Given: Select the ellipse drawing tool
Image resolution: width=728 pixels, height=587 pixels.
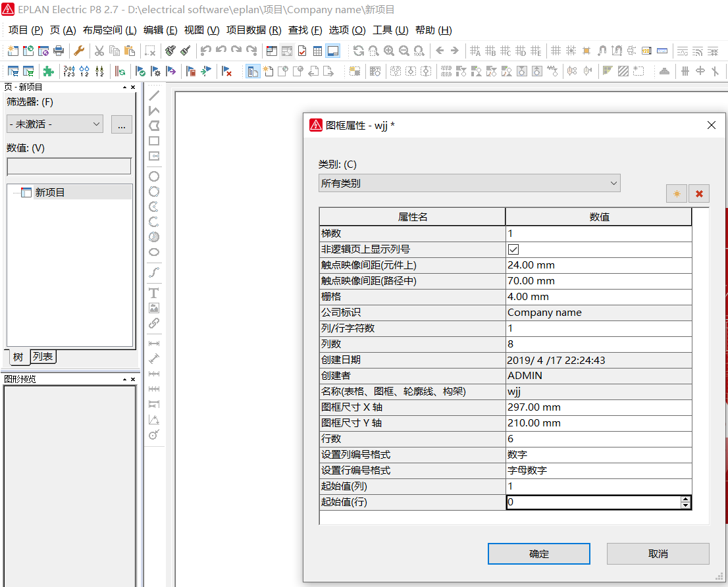Looking at the screenshot, I should tap(154, 252).
